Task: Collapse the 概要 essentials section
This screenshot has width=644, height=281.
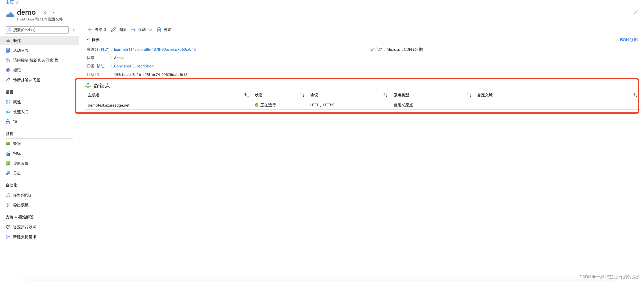Action: click(x=88, y=40)
